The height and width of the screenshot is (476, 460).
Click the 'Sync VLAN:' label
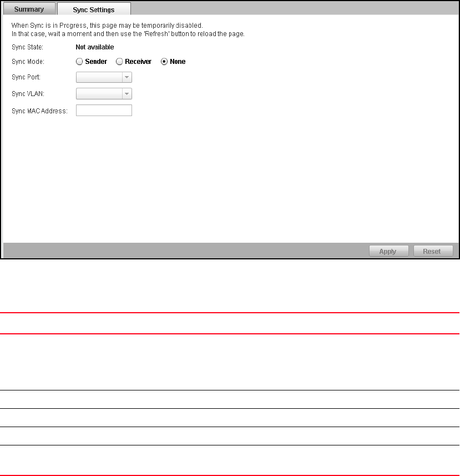[x=28, y=94]
